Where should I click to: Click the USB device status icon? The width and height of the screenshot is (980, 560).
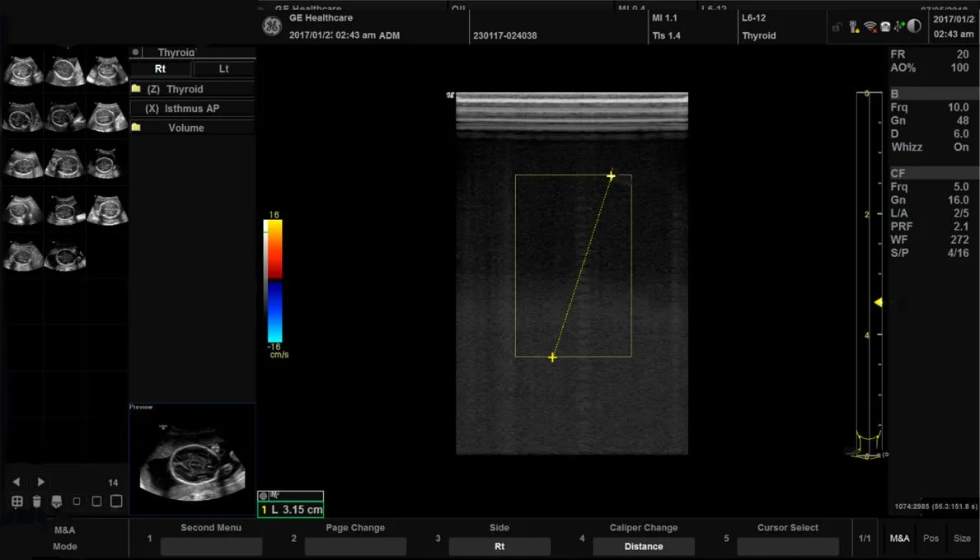898,26
